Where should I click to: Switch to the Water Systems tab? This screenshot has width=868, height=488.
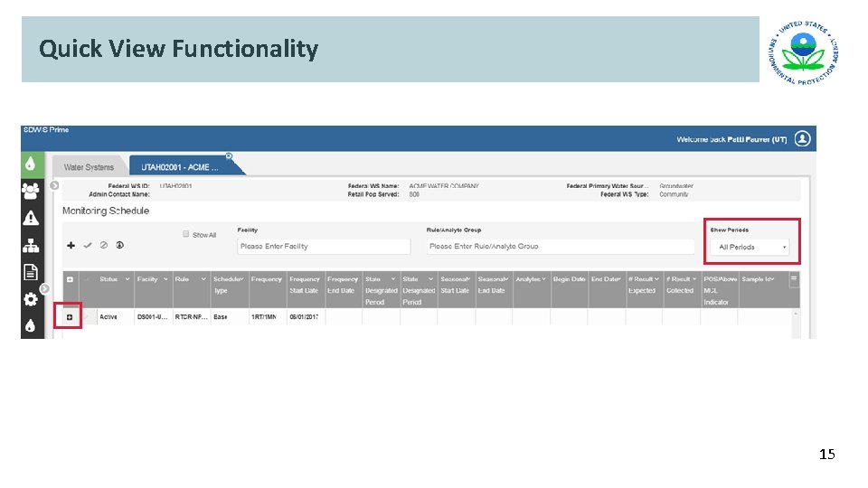click(x=89, y=167)
